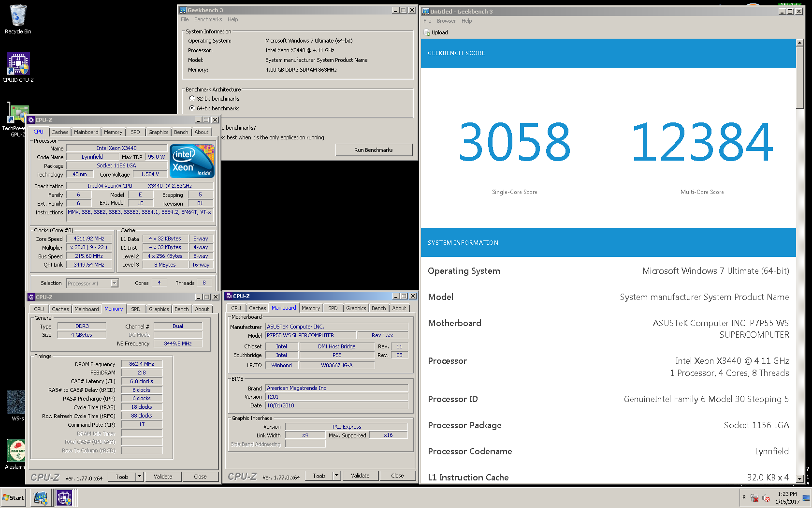Click the Upload icon in Geekbench results
812x508 pixels.
click(x=427, y=32)
